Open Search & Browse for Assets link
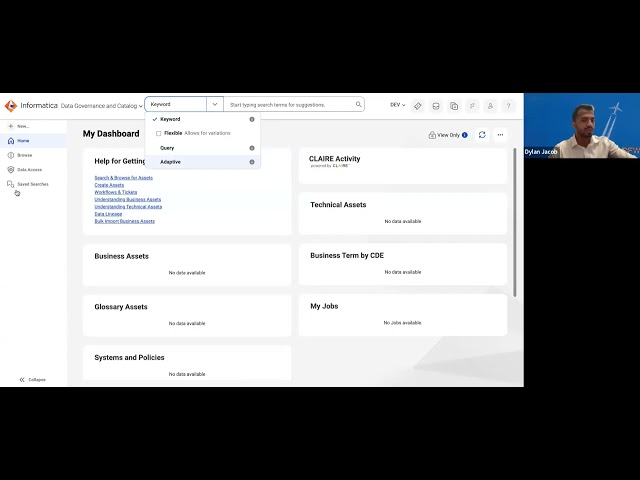This screenshot has height=480, width=640. (123, 178)
